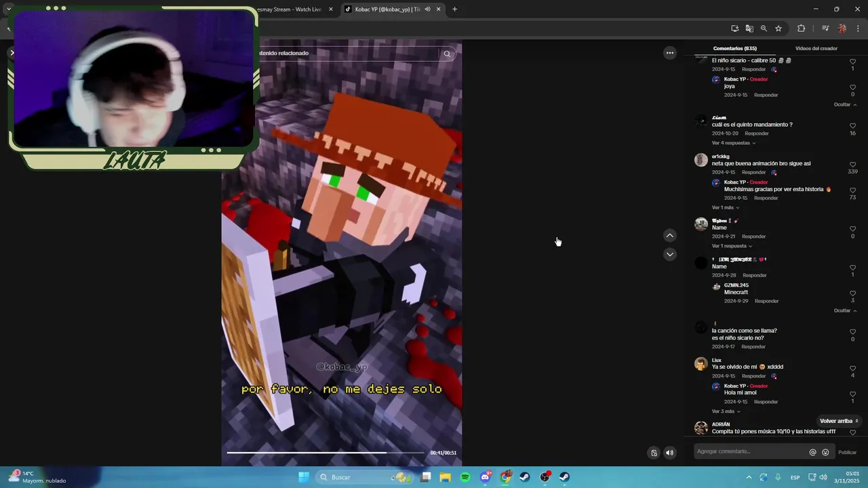Select the Videos del creador tab
Screen dimensions: 868x488
[x=816, y=48]
